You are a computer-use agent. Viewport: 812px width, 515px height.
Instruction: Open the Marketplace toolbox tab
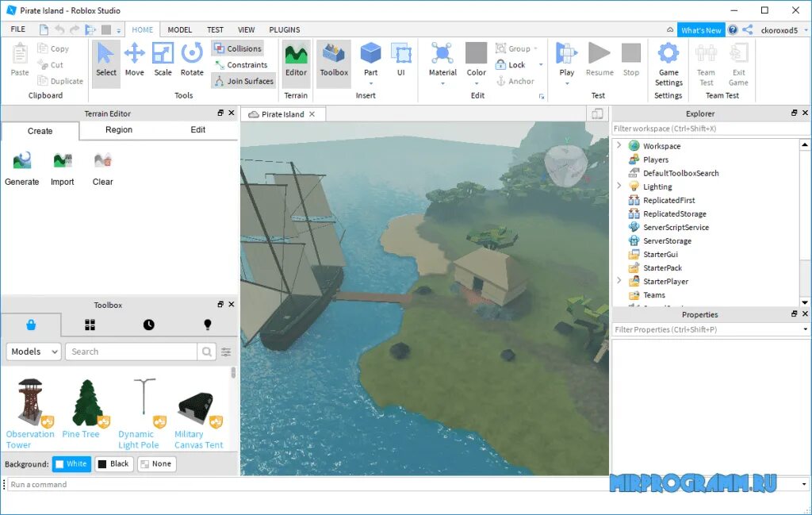tap(31, 325)
